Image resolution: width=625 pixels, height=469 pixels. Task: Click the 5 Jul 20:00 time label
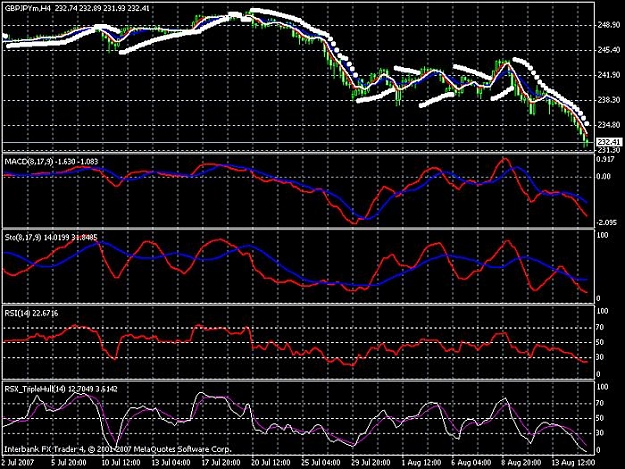coord(69,463)
